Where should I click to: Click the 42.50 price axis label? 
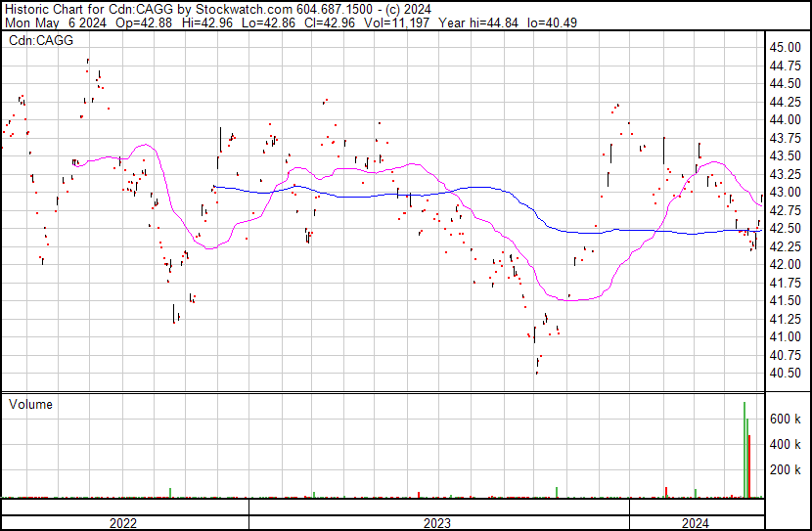tap(786, 228)
